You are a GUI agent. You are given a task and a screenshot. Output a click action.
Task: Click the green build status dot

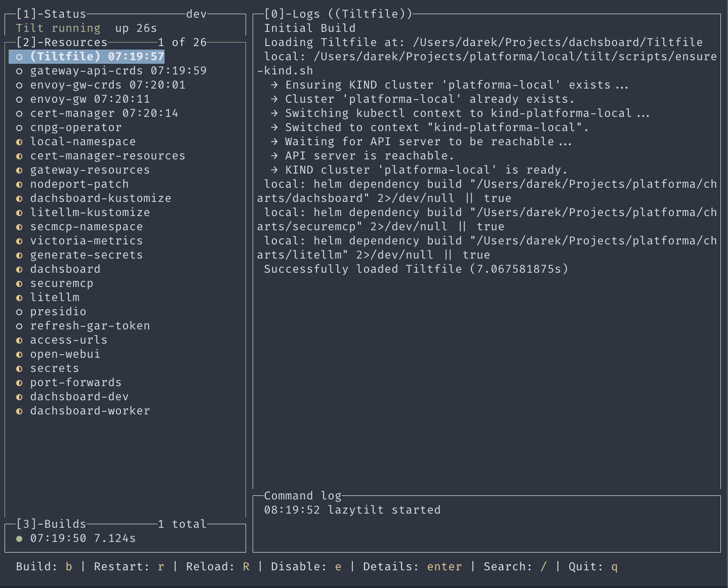(x=19, y=538)
